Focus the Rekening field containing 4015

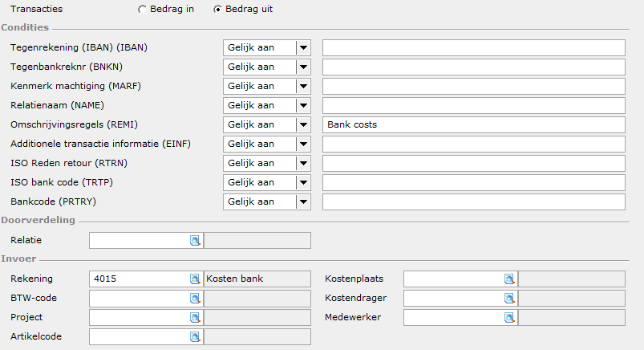click(x=140, y=279)
